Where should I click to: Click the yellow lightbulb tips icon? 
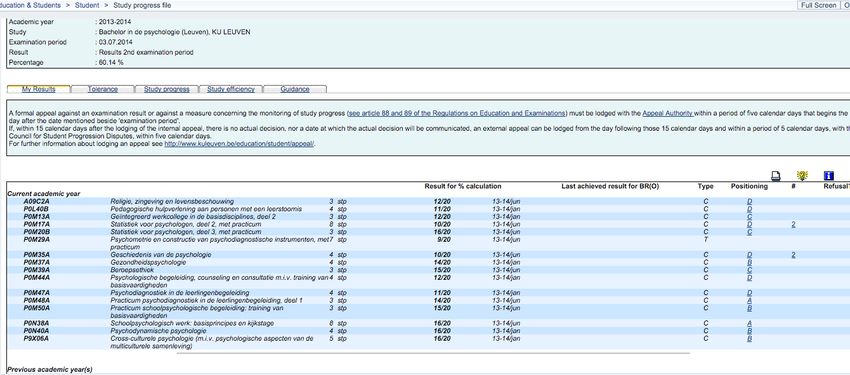tap(802, 176)
